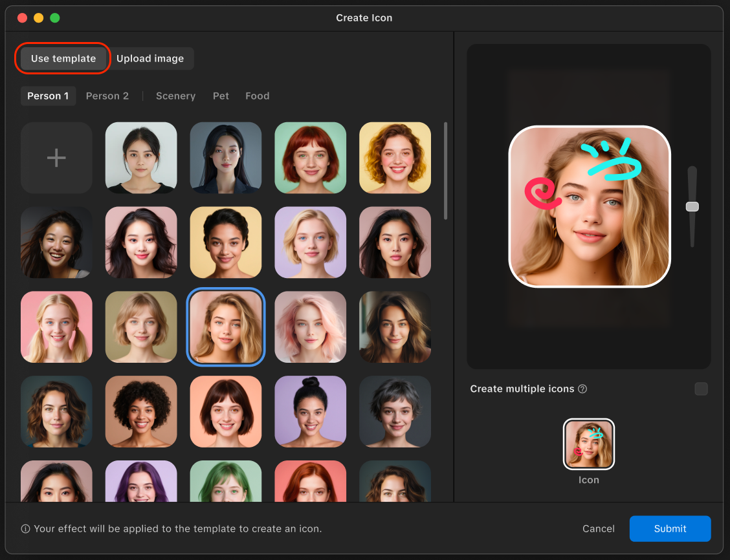The image size is (730, 560).
Task: Pick the woman with top bun template
Action: click(310, 411)
